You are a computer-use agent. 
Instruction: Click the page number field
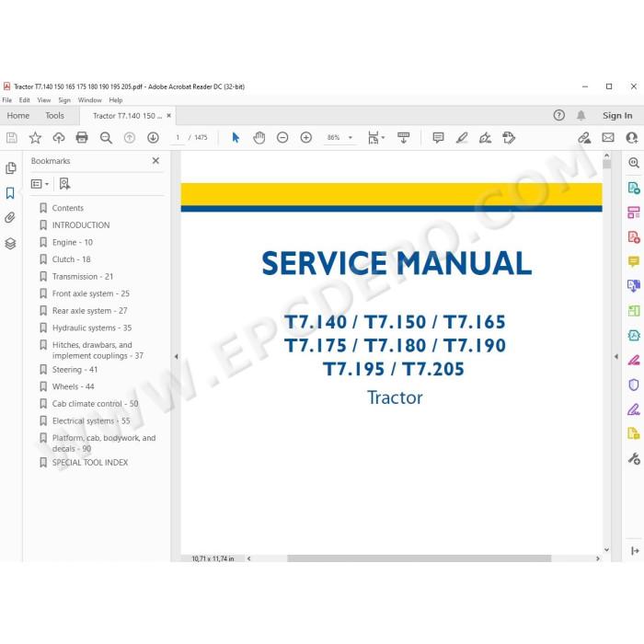(178, 138)
